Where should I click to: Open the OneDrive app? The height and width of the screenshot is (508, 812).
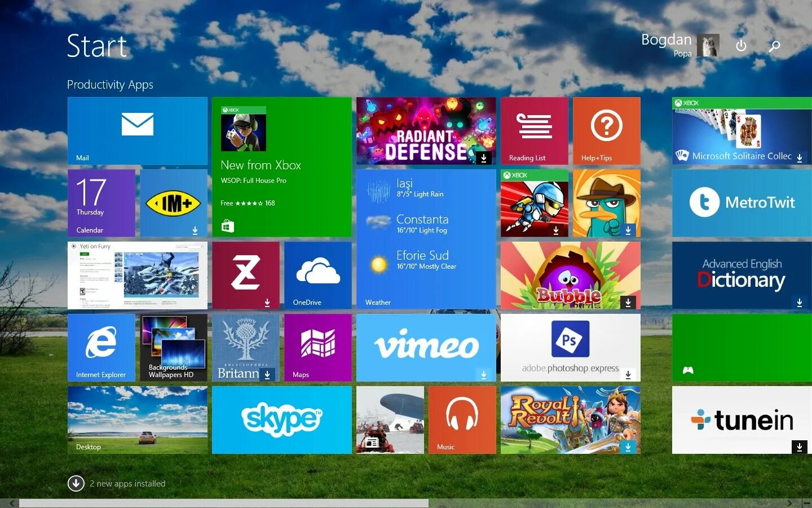pyautogui.click(x=317, y=275)
